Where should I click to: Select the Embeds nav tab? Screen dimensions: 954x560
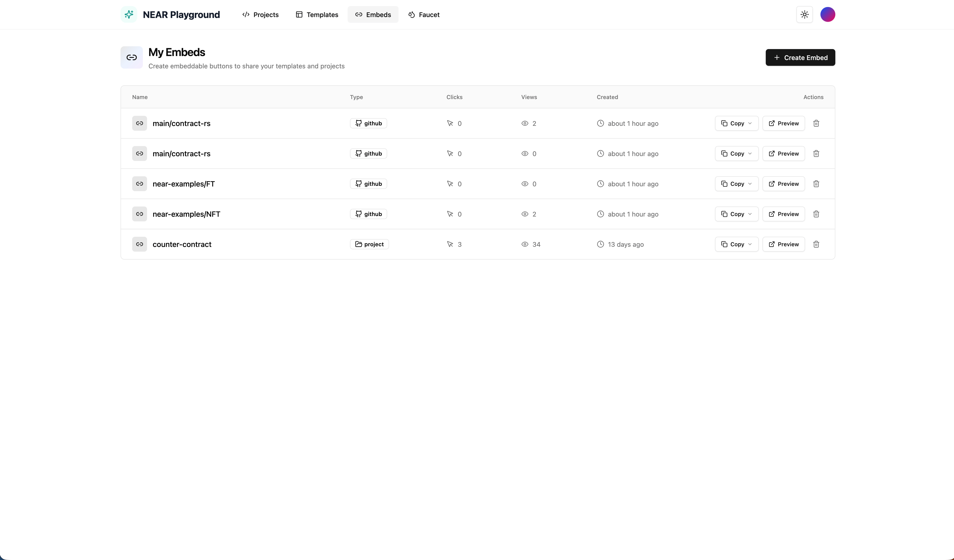click(373, 14)
